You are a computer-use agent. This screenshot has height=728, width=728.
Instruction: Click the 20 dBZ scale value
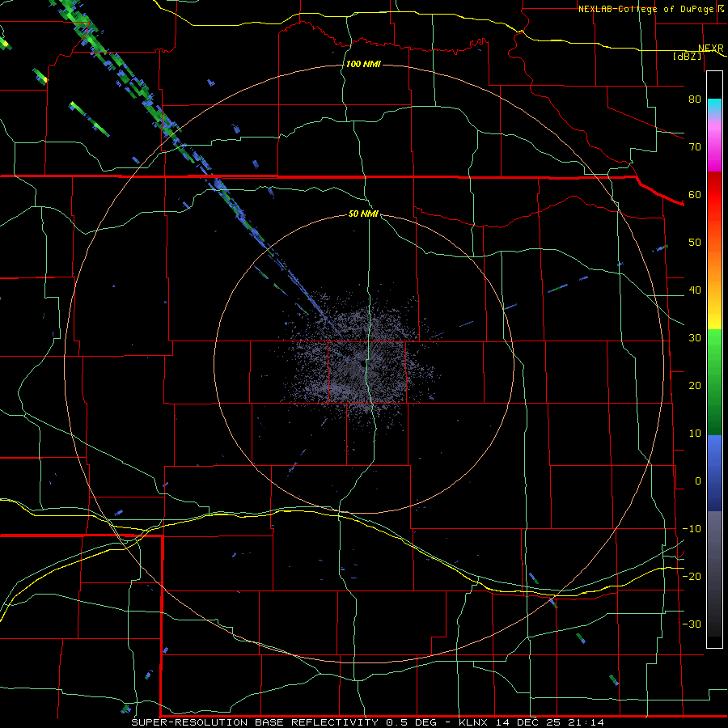click(x=695, y=385)
